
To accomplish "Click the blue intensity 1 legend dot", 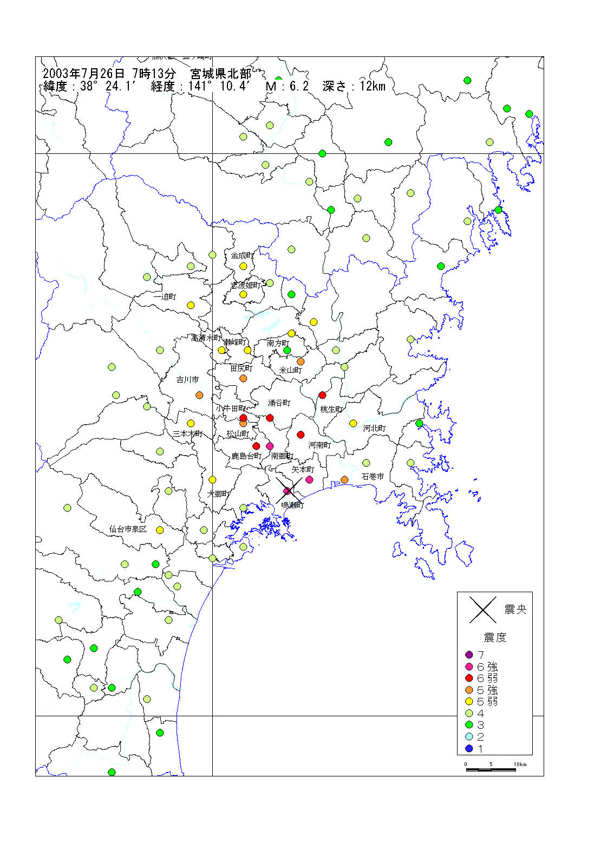I will click(469, 748).
